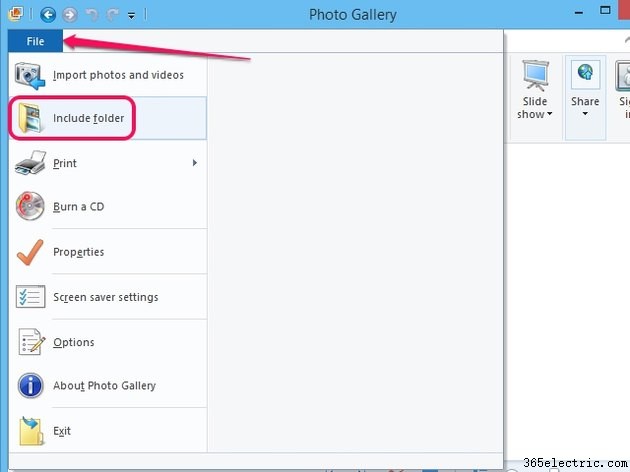
Task: Click the Redo arrow in quick toolbar
Action: click(x=112, y=15)
